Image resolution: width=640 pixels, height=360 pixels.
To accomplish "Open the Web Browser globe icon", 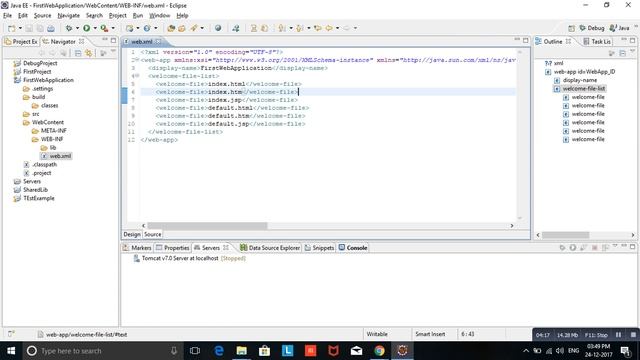I will coord(218,28).
